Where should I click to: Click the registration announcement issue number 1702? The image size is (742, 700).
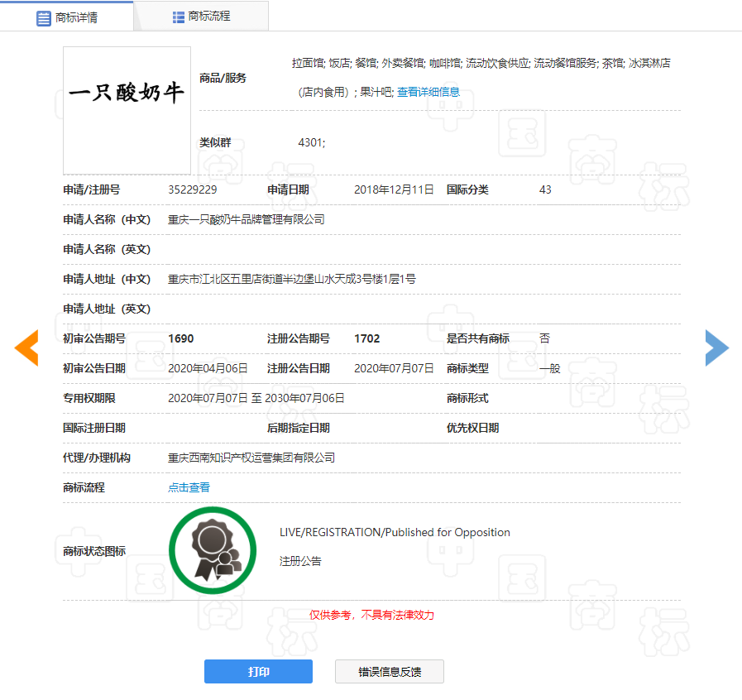point(366,338)
